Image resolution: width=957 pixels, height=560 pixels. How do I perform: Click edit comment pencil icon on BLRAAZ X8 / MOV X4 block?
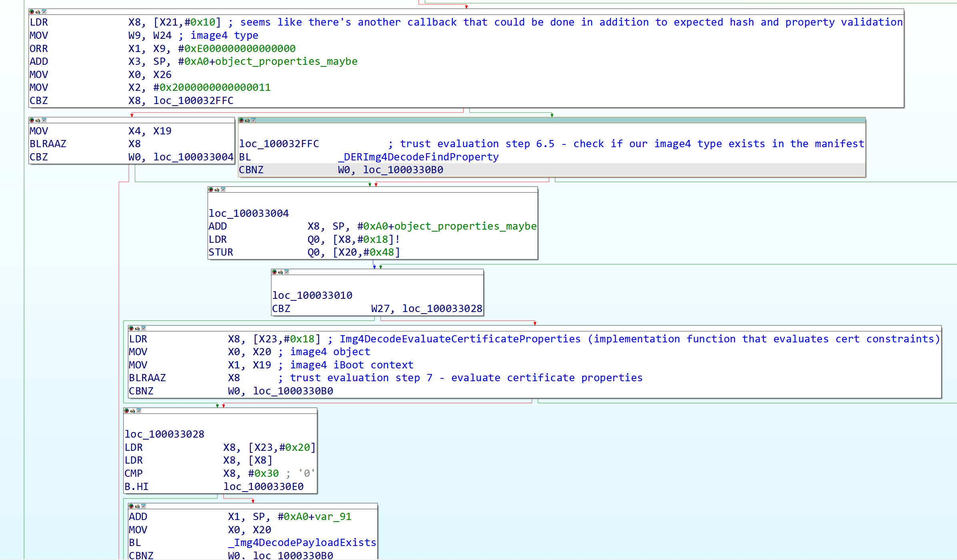point(38,120)
